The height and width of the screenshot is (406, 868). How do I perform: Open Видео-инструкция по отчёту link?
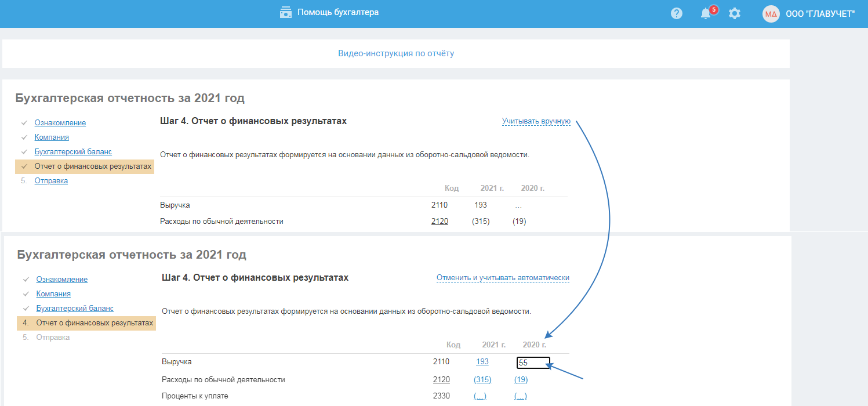(396, 53)
